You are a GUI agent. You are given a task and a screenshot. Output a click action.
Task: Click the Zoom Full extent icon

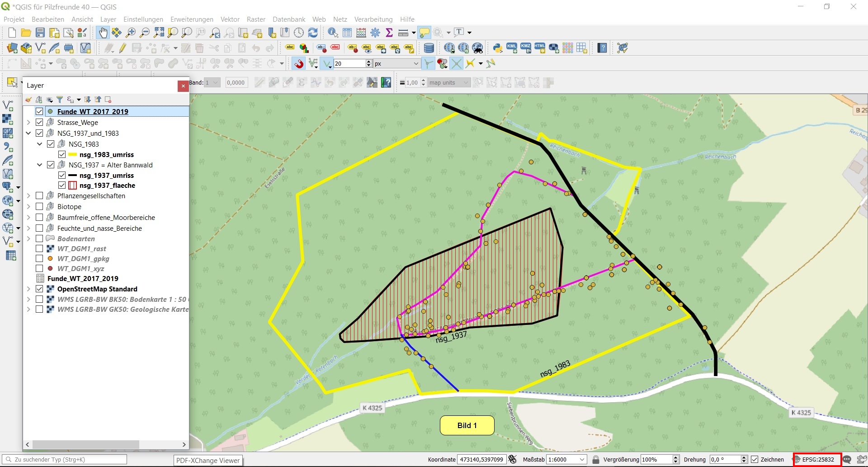click(x=159, y=33)
